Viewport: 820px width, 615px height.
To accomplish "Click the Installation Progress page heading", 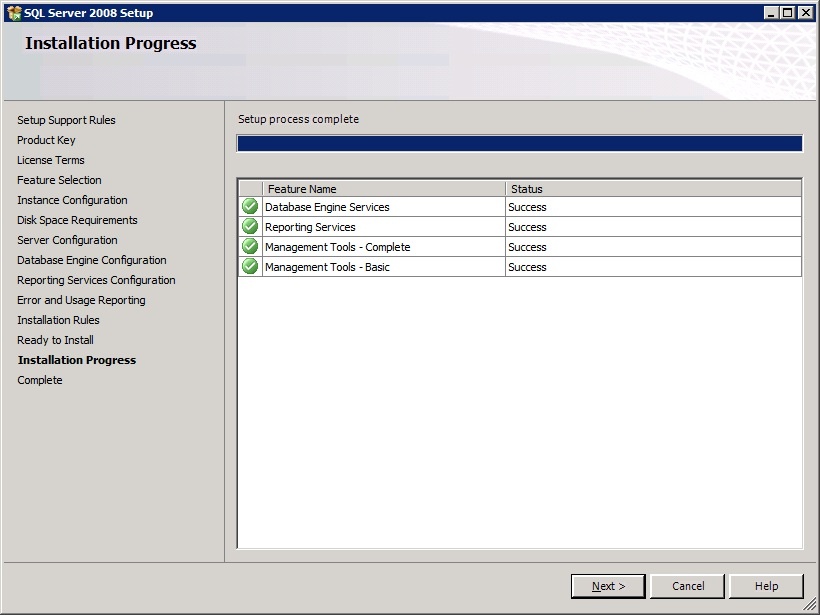I will click(x=111, y=43).
